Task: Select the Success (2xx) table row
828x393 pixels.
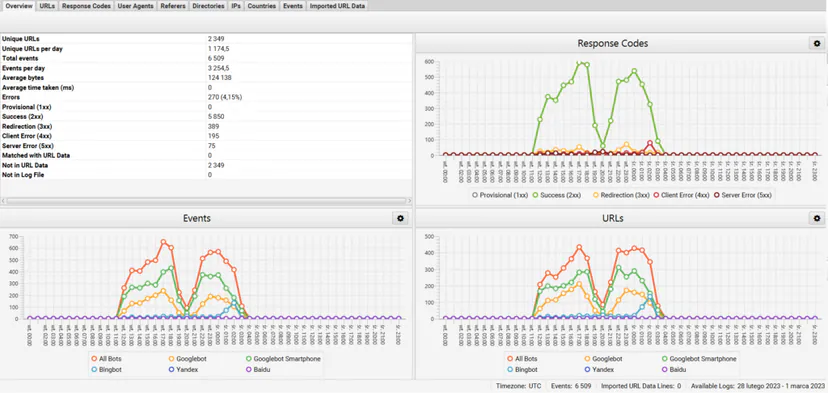Action: tap(206, 117)
